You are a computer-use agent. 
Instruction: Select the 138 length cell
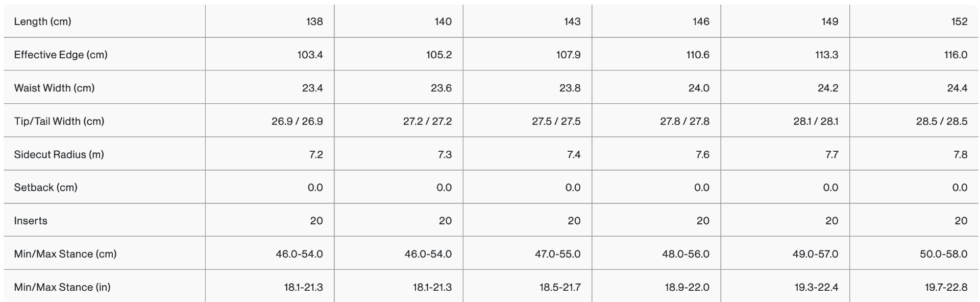pyautogui.click(x=314, y=21)
